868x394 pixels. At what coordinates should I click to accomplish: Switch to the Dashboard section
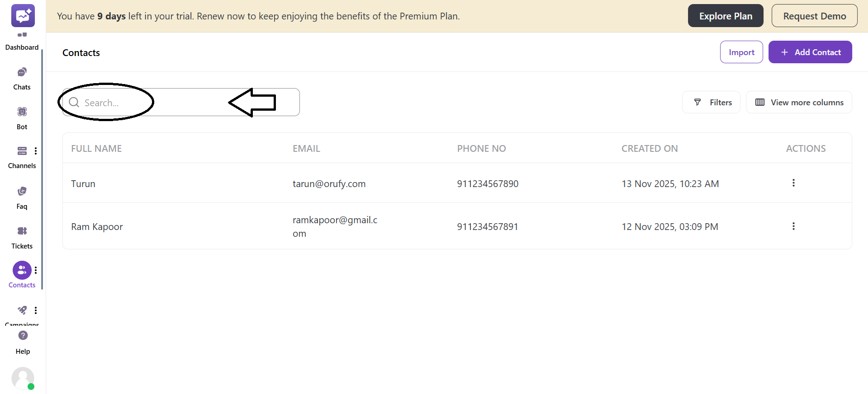coord(22,38)
